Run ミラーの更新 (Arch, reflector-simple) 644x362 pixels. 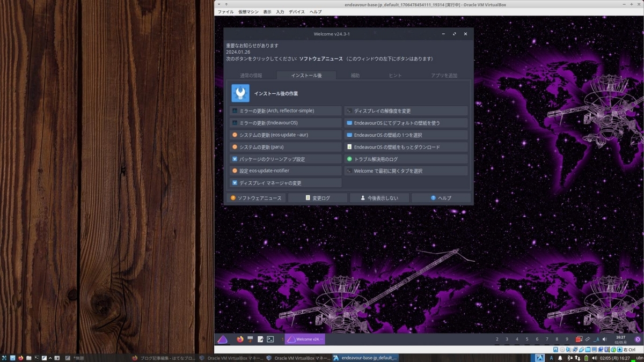[x=286, y=110]
